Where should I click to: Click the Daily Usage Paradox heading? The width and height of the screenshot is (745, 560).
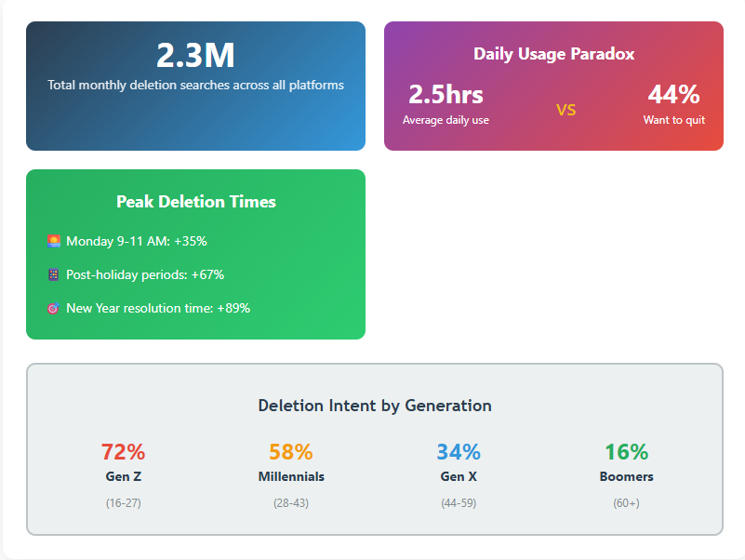553,54
